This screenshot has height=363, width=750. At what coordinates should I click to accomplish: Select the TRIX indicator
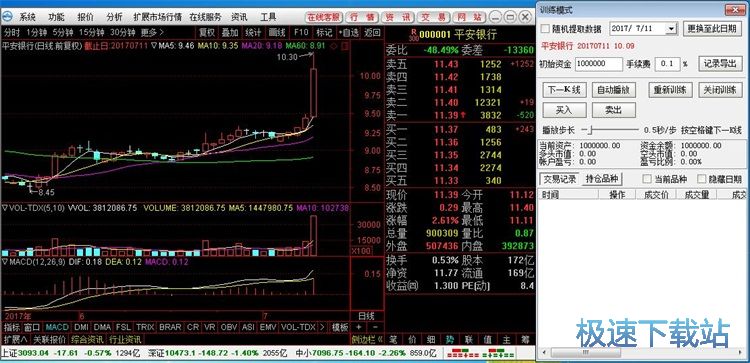[x=145, y=327]
